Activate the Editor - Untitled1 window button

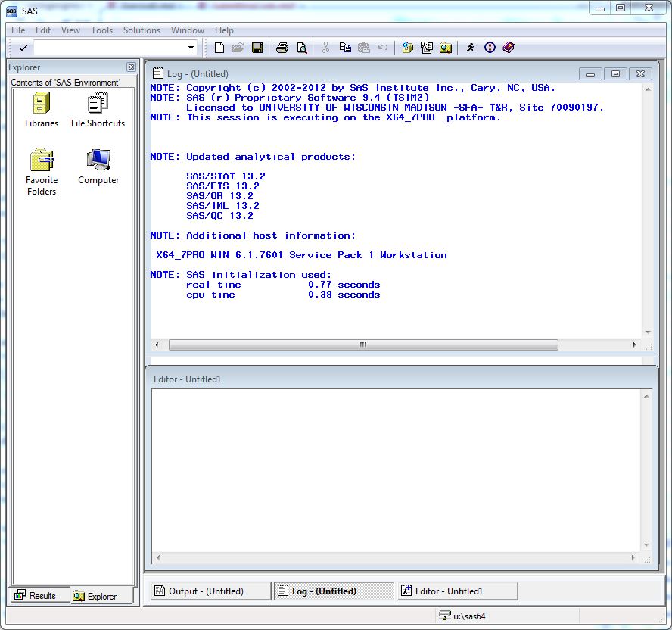[x=457, y=591]
